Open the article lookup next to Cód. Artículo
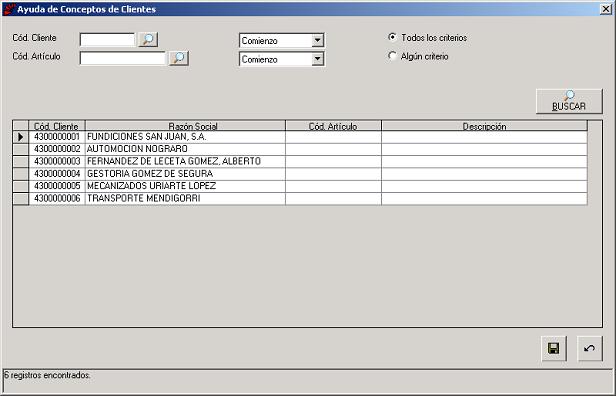Screen dimensions: 616x396 click(179, 58)
